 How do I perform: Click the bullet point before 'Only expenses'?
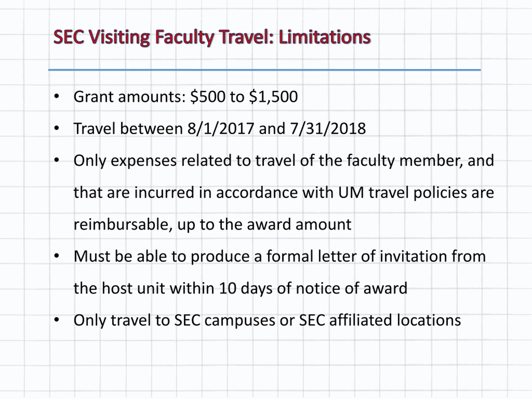57,160
